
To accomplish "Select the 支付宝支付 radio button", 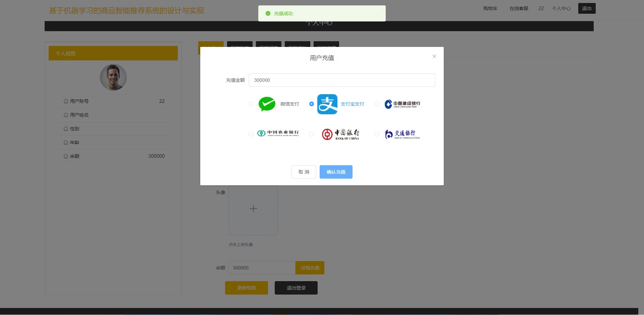I will tap(312, 104).
